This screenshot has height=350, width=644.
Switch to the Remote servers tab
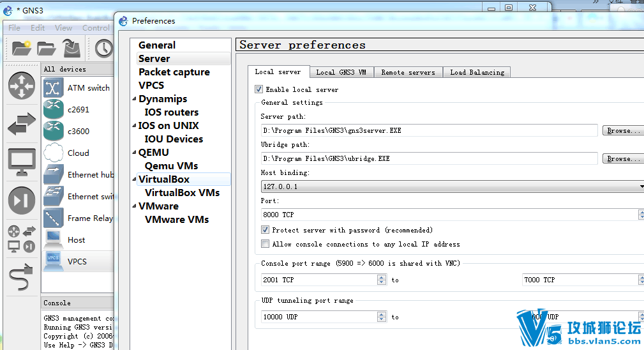408,72
